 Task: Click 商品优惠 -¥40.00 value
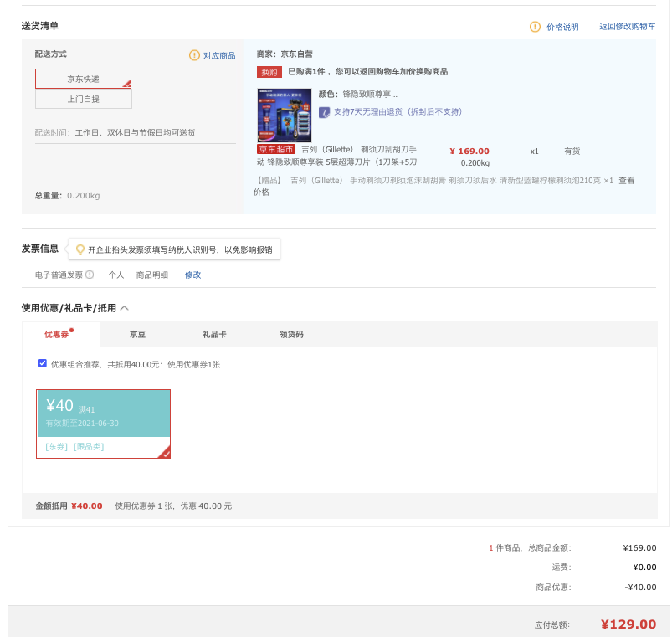coord(640,588)
